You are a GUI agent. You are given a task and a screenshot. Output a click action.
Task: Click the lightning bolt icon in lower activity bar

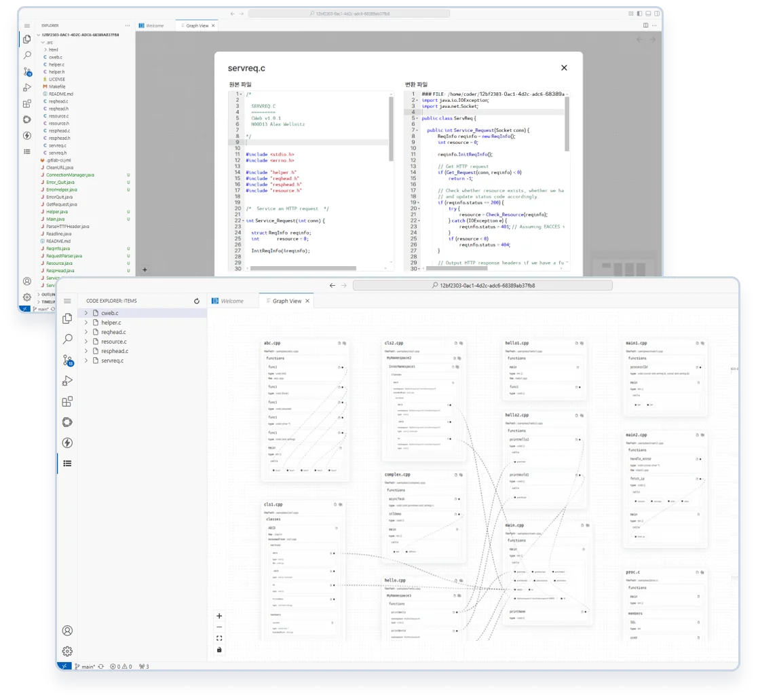coord(67,443)
